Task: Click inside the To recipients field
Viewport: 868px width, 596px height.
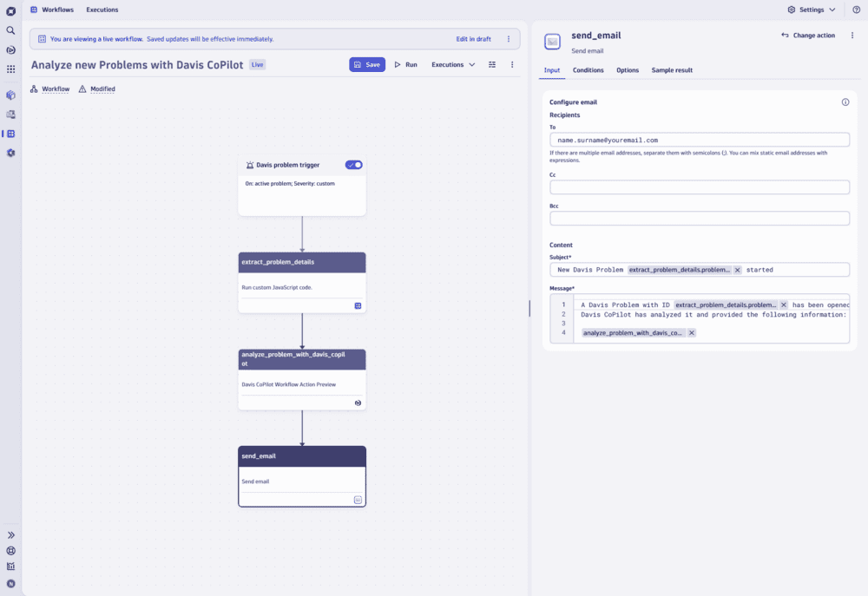Action: tap(699, 140)
